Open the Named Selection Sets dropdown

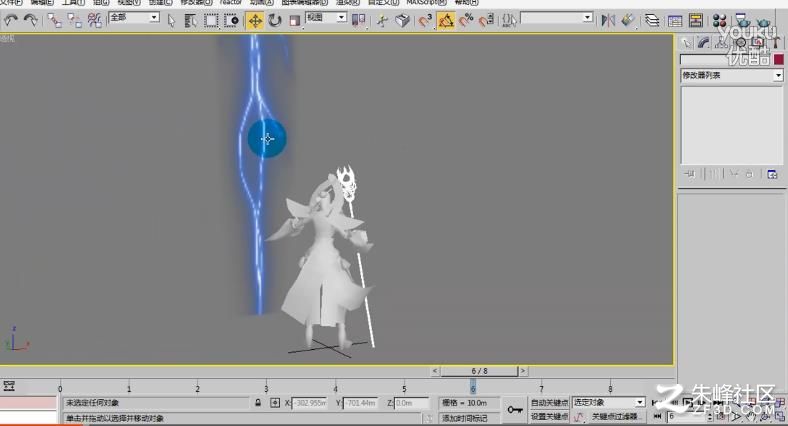tap(557, 18)
